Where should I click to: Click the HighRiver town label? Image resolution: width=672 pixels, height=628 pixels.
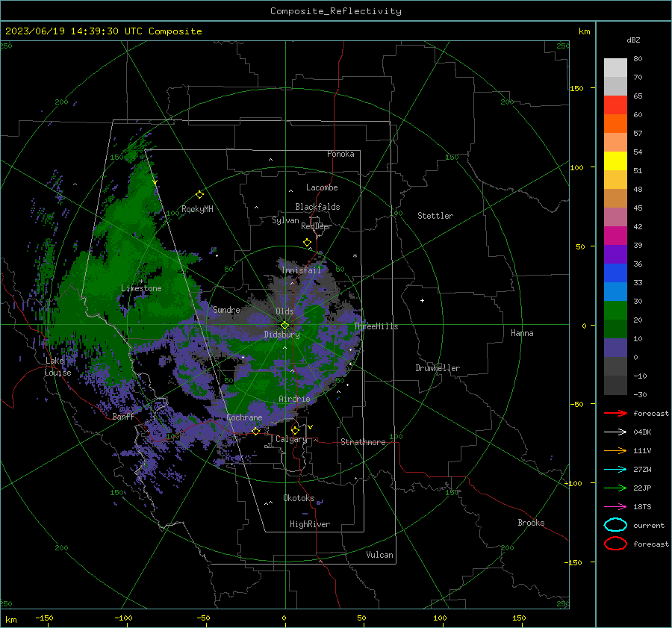click(310, 524)
